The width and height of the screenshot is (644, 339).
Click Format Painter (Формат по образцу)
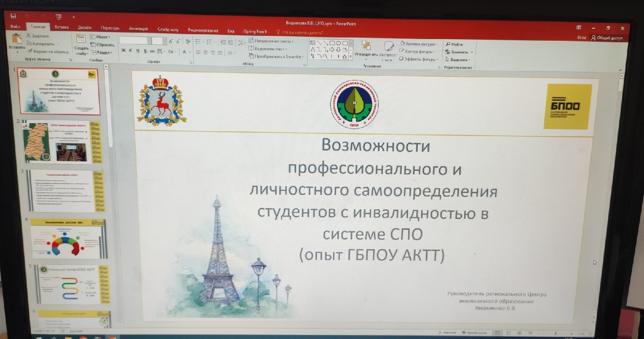point(48,52)
